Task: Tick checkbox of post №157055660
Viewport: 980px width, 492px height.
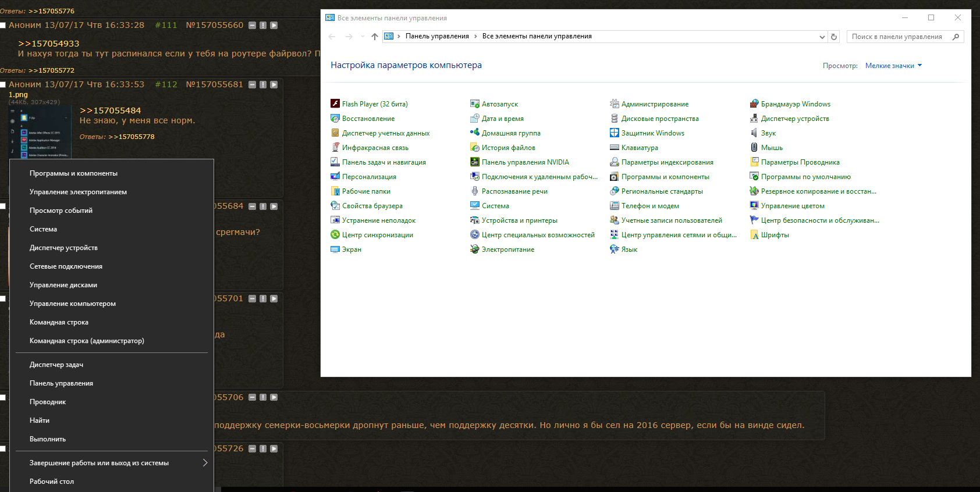Action: click(x=3, y=25)
